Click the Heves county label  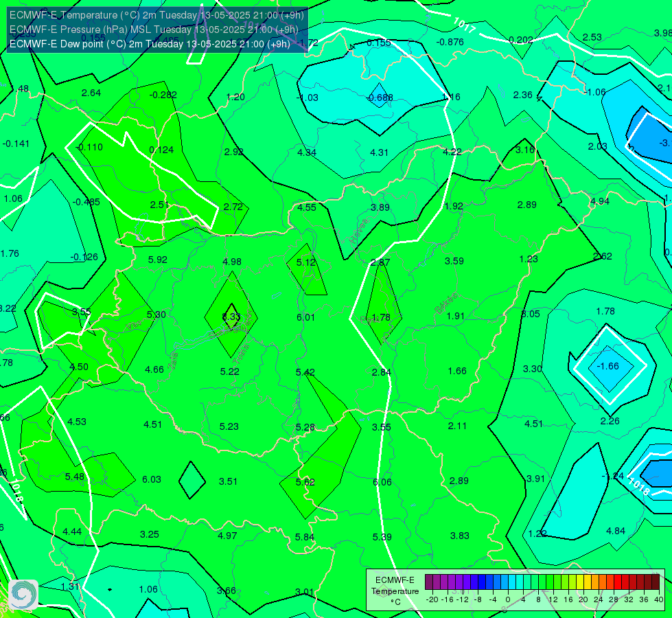(x=359, y=231)
